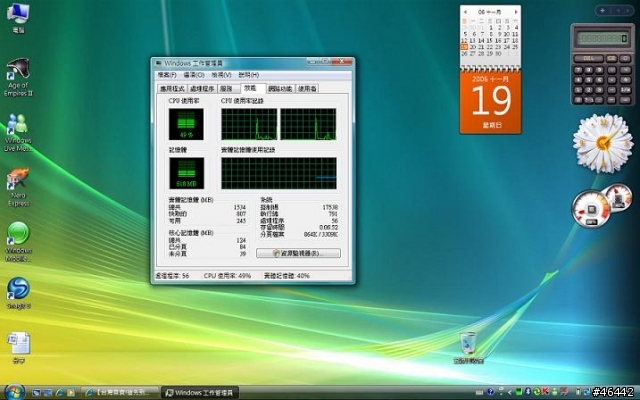Click the page file value 864K / 3309K
Screen dimensions: 640x400
tap(321, 235)
